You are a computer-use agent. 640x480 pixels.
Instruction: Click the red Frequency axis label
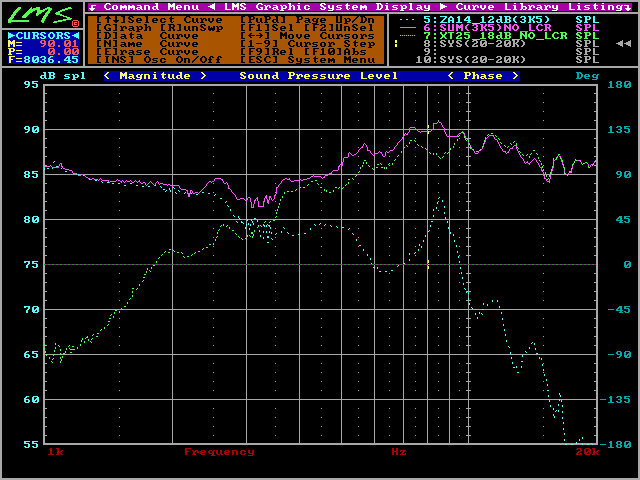click(219, 452)
